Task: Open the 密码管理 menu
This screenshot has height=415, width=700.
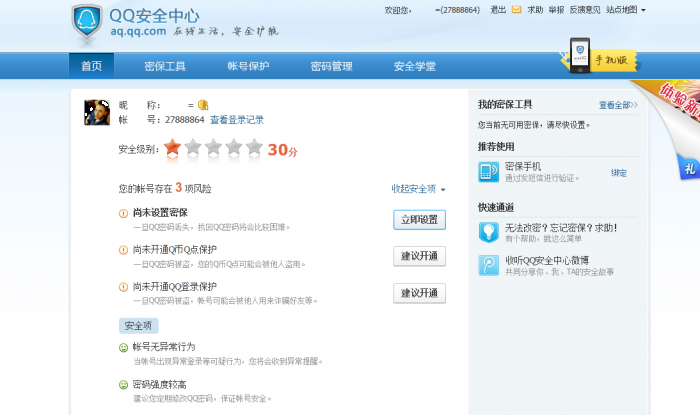Action: coord(331,66)
